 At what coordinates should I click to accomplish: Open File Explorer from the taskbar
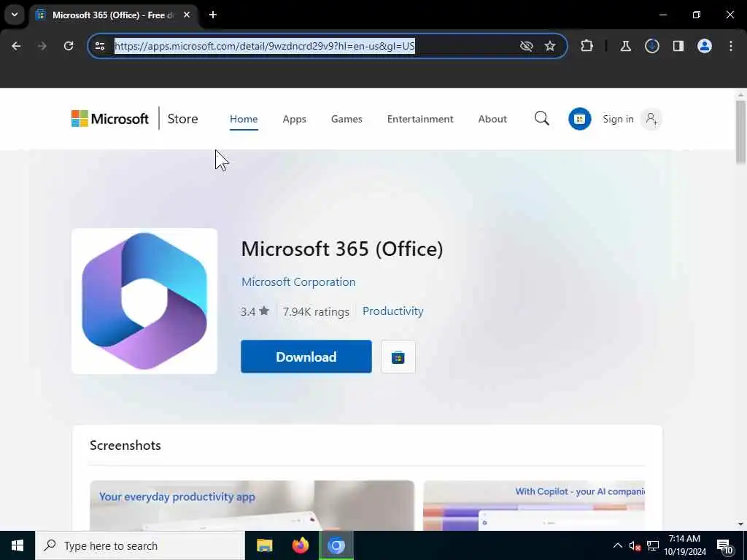pyautogui.click(x=264, y=545)
